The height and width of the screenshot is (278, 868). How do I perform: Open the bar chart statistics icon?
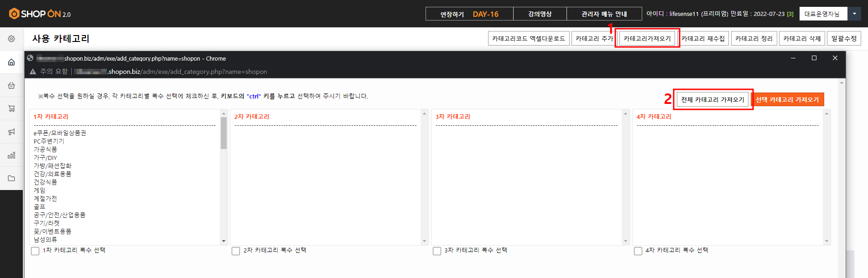[x=11, y=155]
